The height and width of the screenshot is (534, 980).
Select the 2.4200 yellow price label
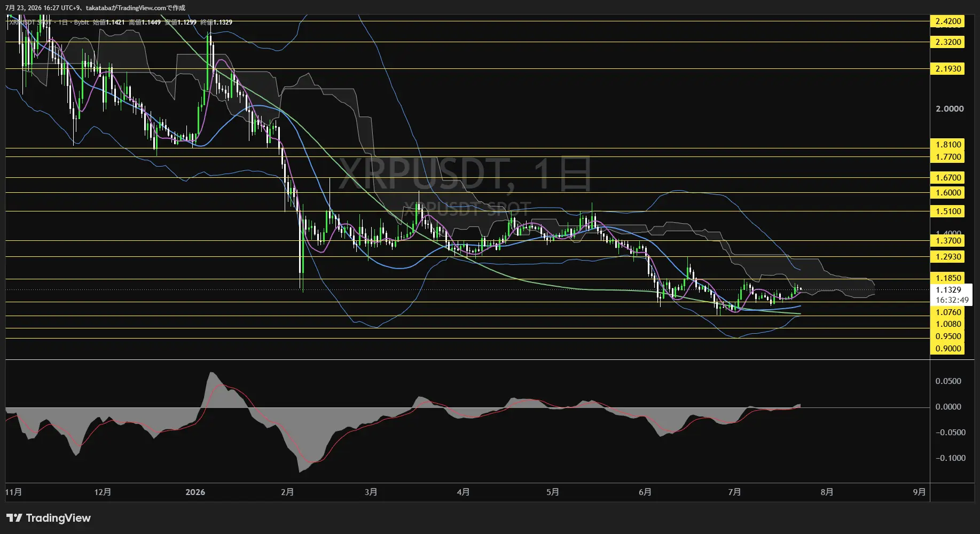(948, 21)
